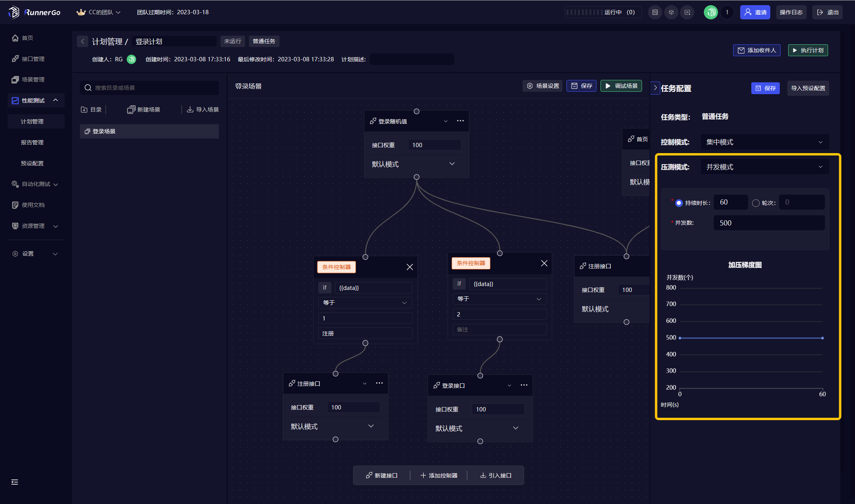Click the 并发数 input field showing 500
The height and width of the screenshot is (504, 855).
[x=769, y=223]
